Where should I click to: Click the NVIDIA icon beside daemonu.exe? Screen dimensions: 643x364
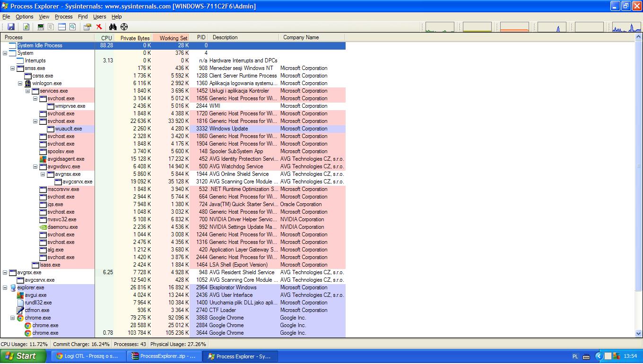pos(43,227)
